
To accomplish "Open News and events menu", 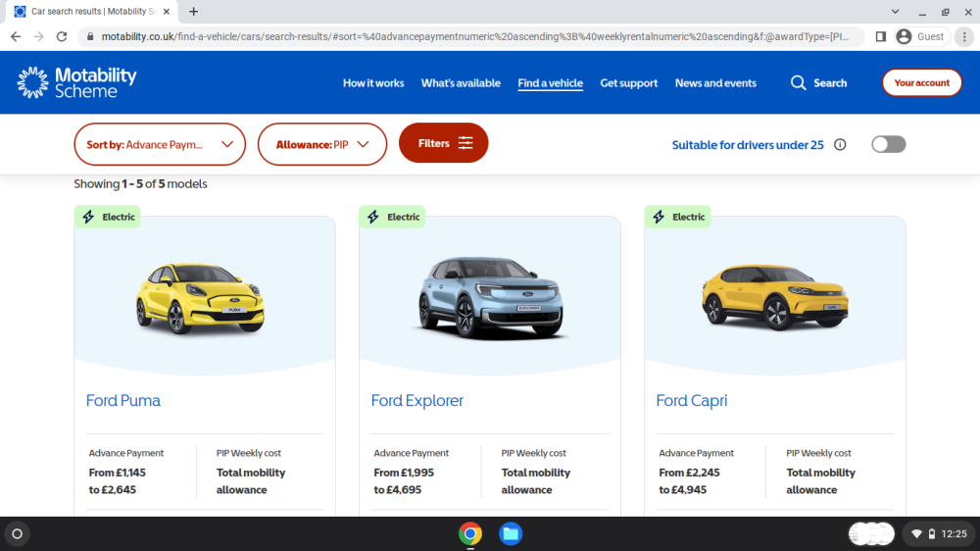I will point(715,82).
